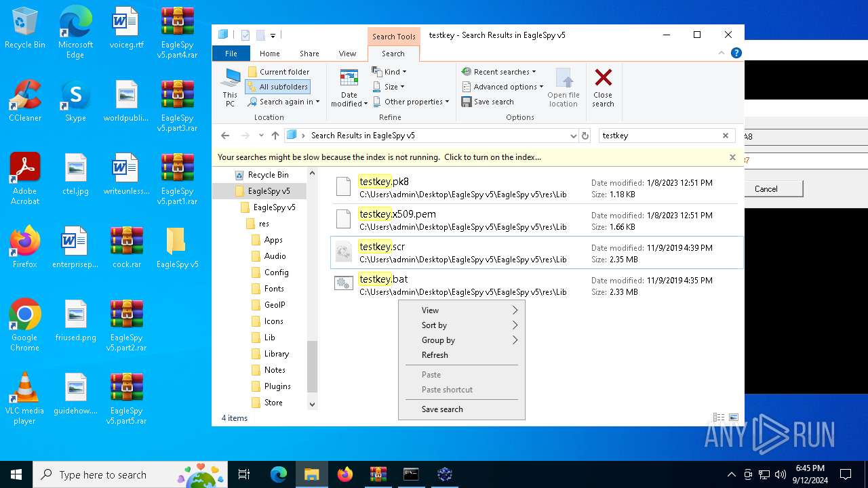This screenshot has height=488, width=868.
Task: Select the res folder in navigation tree
Action: (257, 224)
